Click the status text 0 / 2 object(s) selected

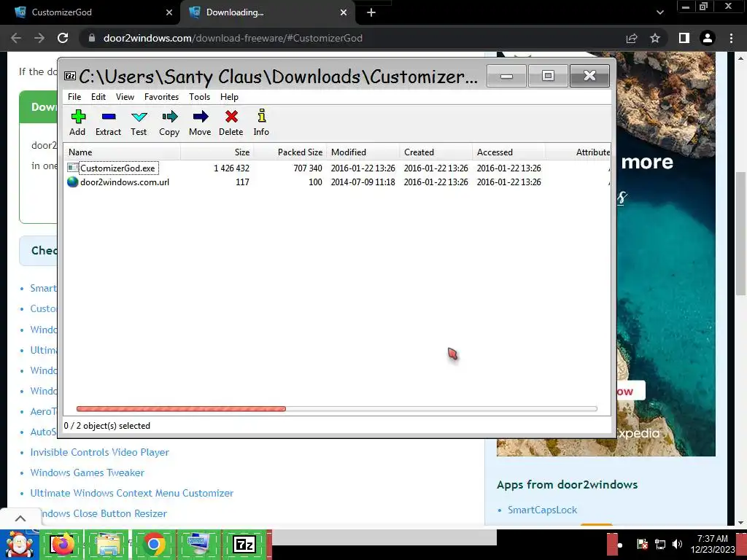click(x=107, y=426)
